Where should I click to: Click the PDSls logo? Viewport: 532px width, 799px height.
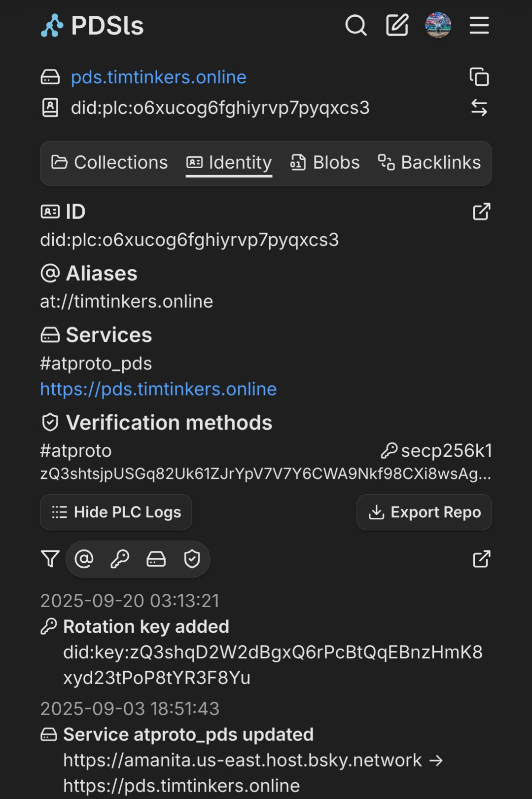[93, 26]
